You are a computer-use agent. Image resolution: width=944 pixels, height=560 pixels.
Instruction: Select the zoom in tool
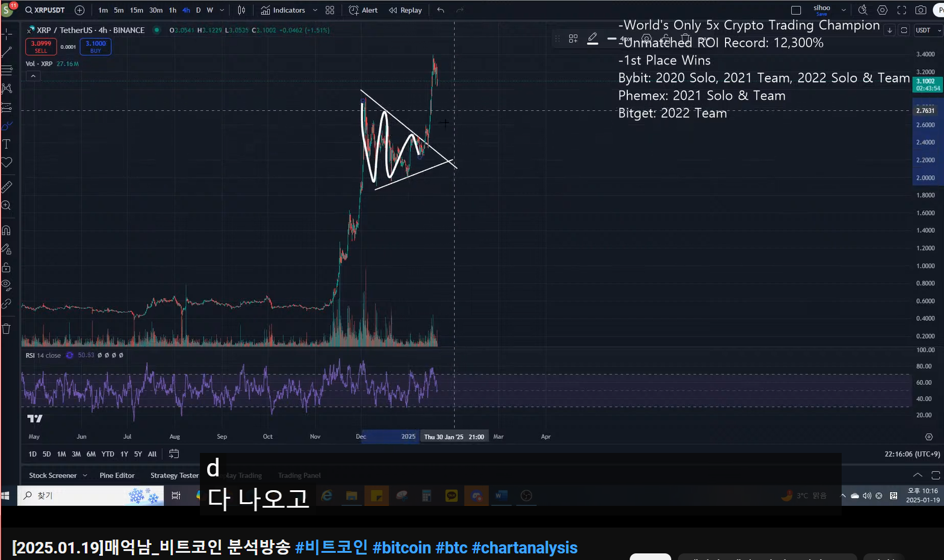[7, 206]
